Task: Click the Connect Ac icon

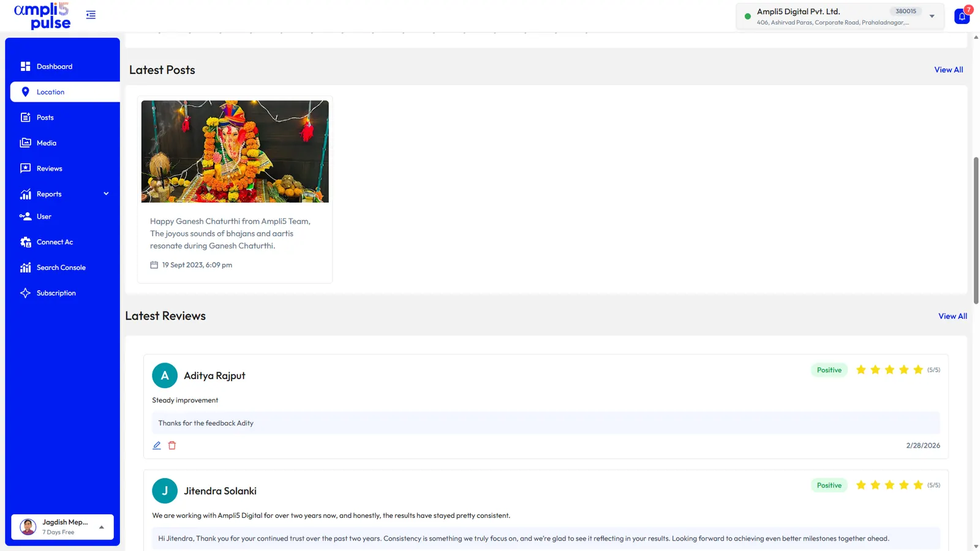Action: coord(25,242)
